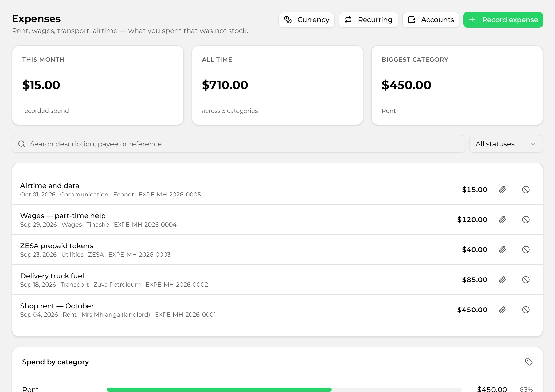Click the Spend by category heading
555x392 pixels.
pos(55,362)
